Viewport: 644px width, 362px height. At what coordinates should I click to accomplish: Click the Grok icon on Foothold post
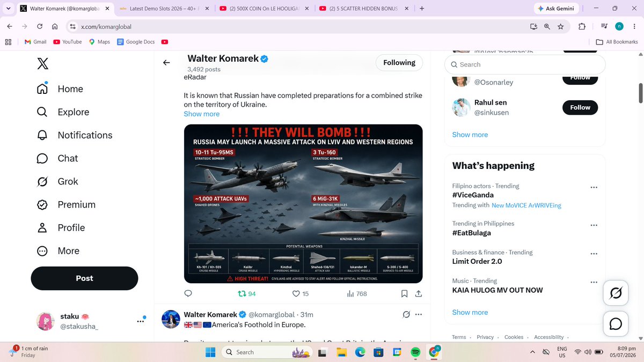pos(406,314)
